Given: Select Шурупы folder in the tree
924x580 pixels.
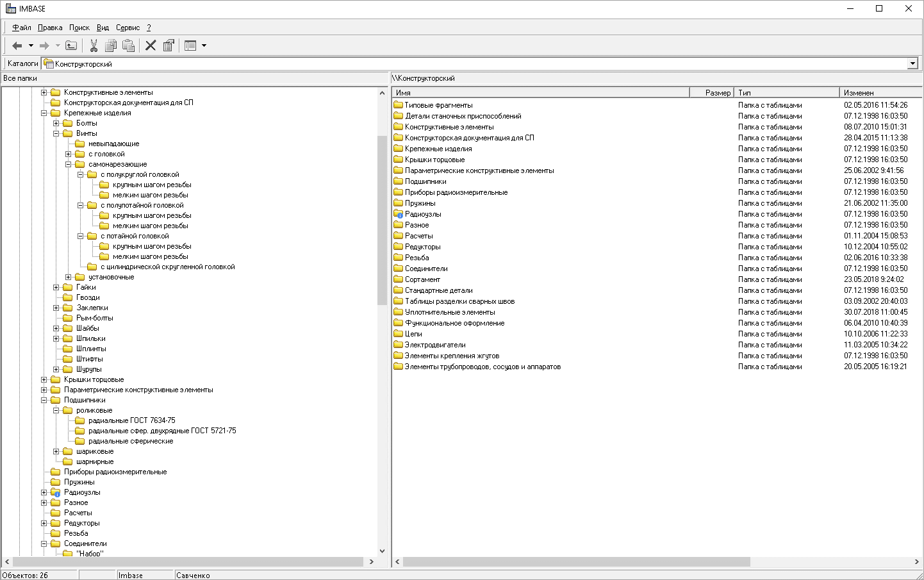Looking at the screenshot, I should [88, 369].
